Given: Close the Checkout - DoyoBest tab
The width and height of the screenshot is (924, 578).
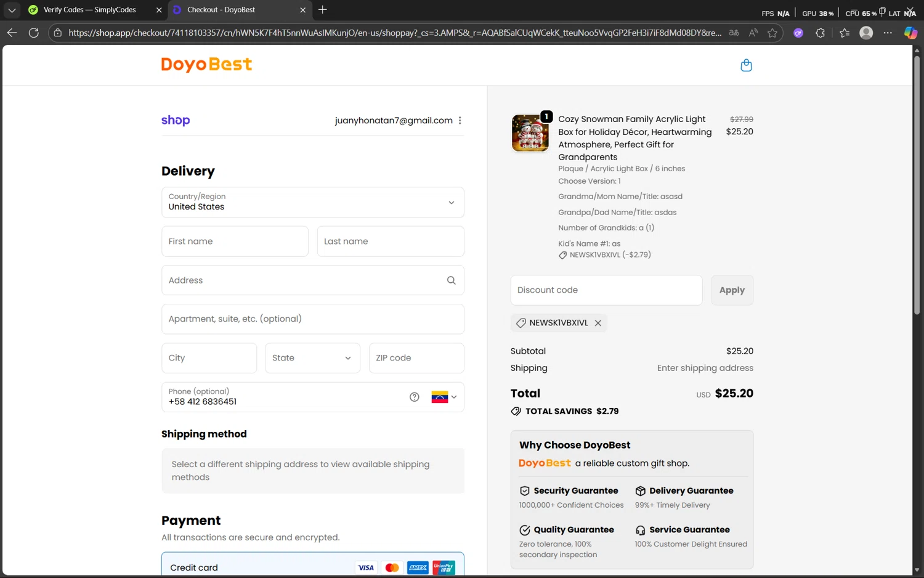Looking at the screenshot, I should (302, 10).
